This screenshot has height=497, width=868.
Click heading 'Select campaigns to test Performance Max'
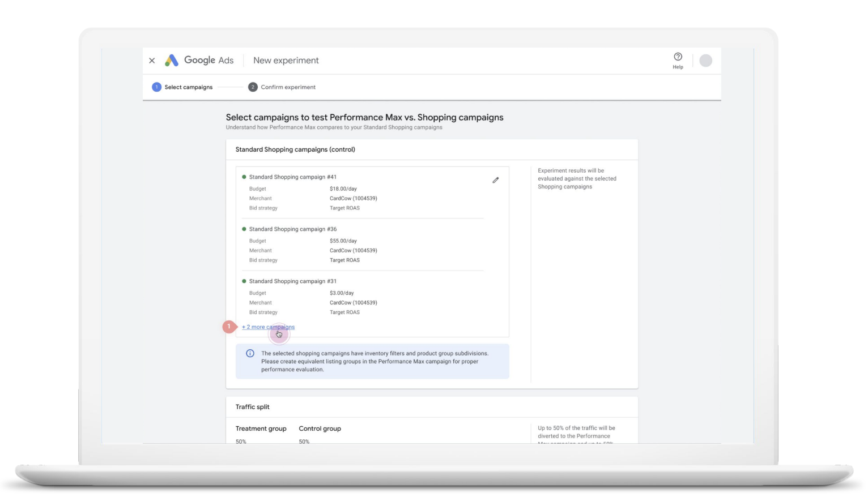(364, 117)
